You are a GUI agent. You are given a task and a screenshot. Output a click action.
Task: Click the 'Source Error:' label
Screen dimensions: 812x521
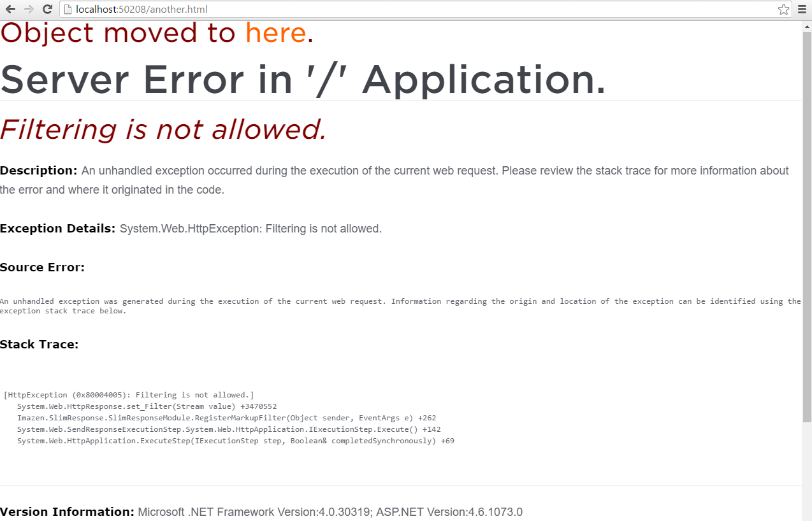point(42,268)
